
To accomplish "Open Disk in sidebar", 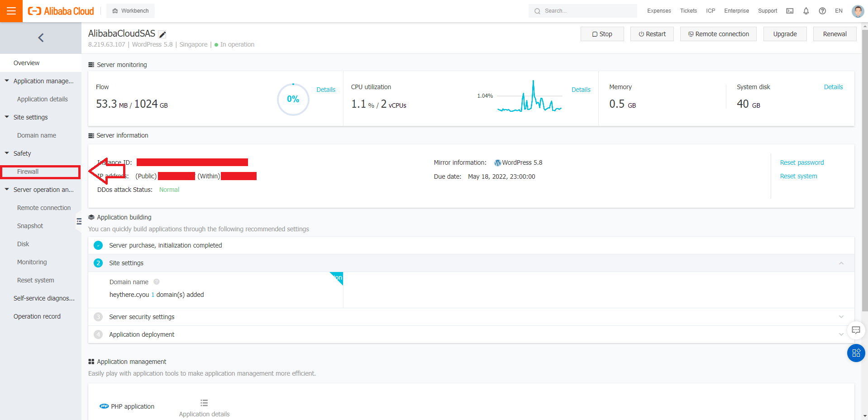I will (x=23, y=244).
